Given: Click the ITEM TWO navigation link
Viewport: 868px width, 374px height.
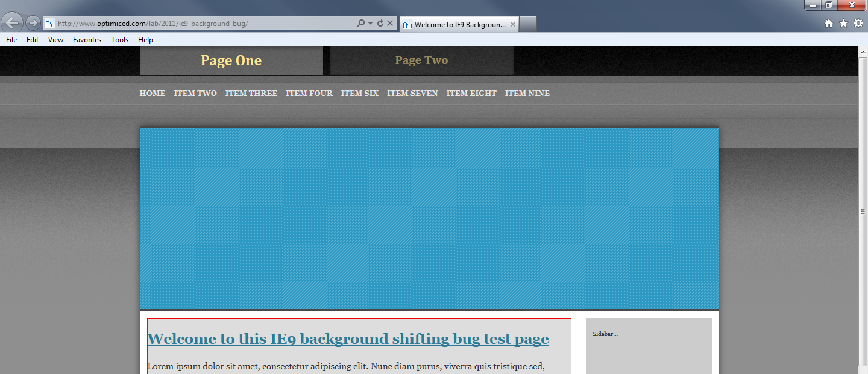Looking at the screenshot, I should pyautogui.click(x=195, y=93).
